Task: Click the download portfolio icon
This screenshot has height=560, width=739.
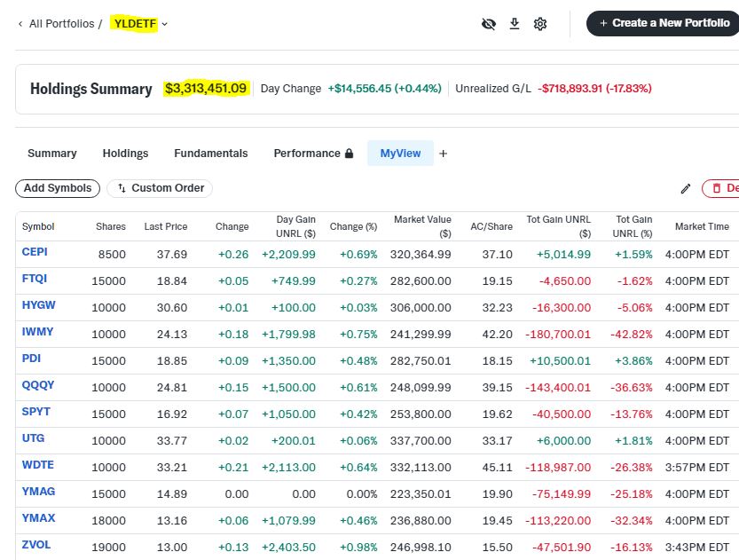Action: 514,24
